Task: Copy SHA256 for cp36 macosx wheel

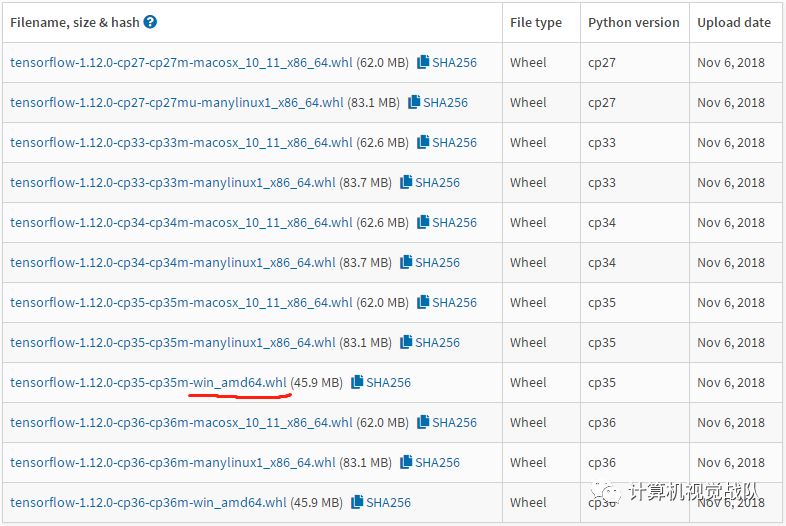Action: (447, 422)
